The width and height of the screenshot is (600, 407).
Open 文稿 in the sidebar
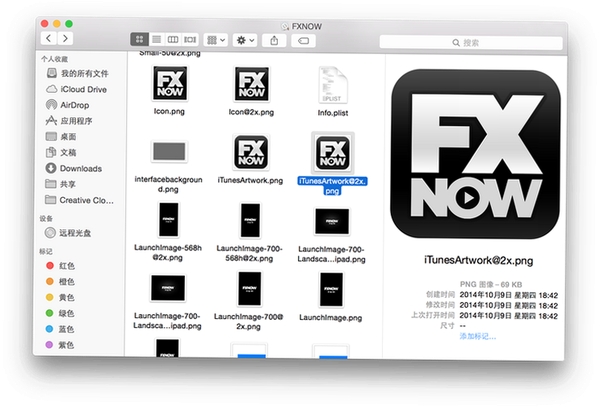(x=61, y=152)
